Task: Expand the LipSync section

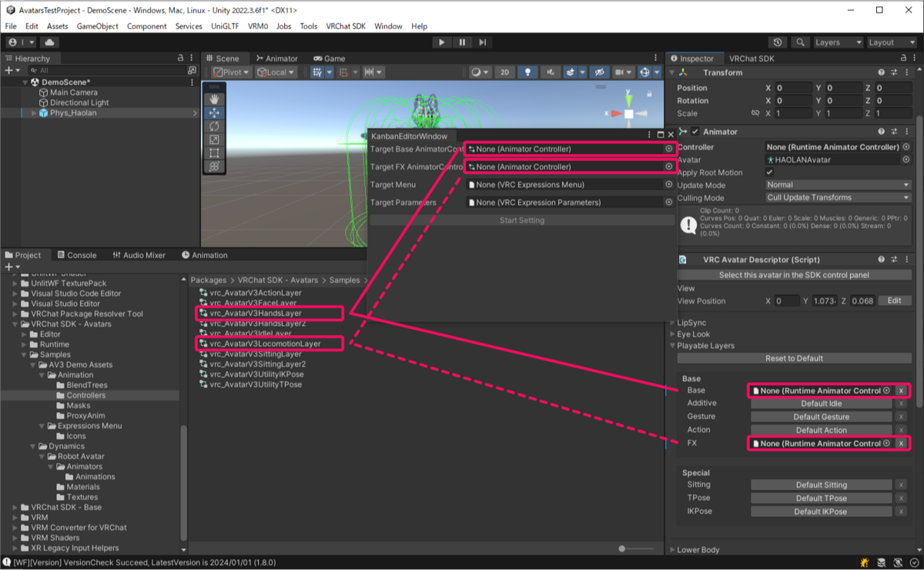Action: pyautogui.click(x=672, y=323)
